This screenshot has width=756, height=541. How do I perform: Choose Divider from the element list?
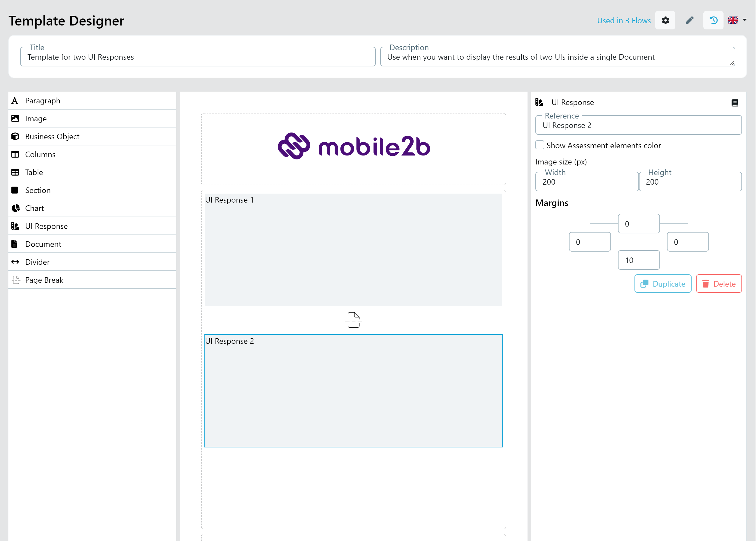coord(92,262)
